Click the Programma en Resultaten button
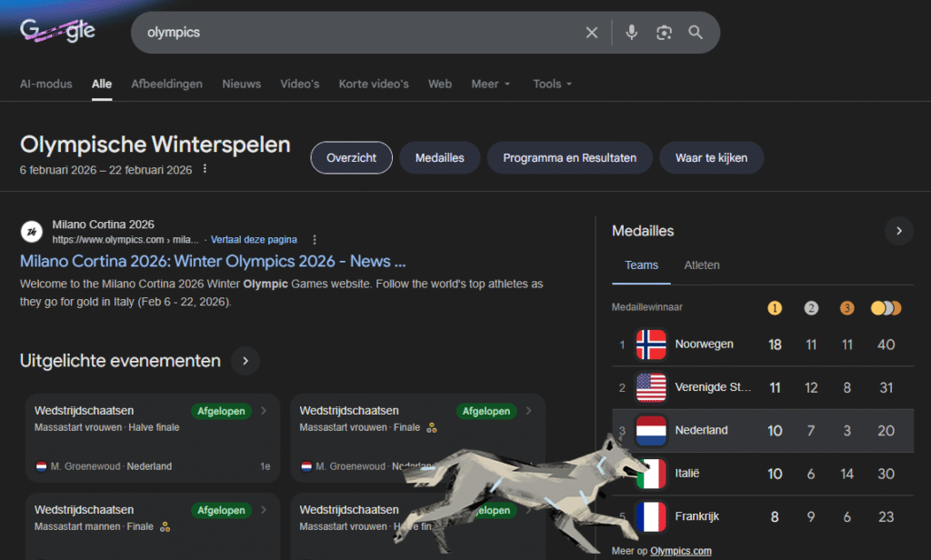The image size is (931, 560). (569, 157)
